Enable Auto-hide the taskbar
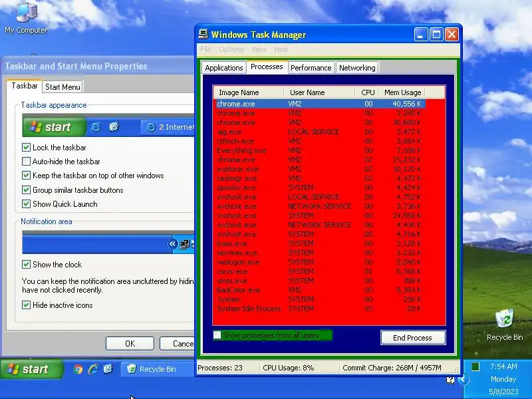This screenshot has width=532, height=399. coord(26,161)
